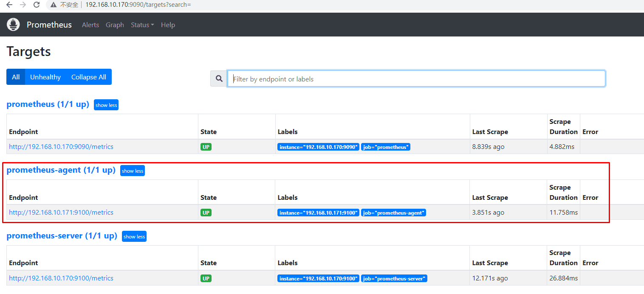
Task: Click the Targets page heading
Action: pos(29,52)
